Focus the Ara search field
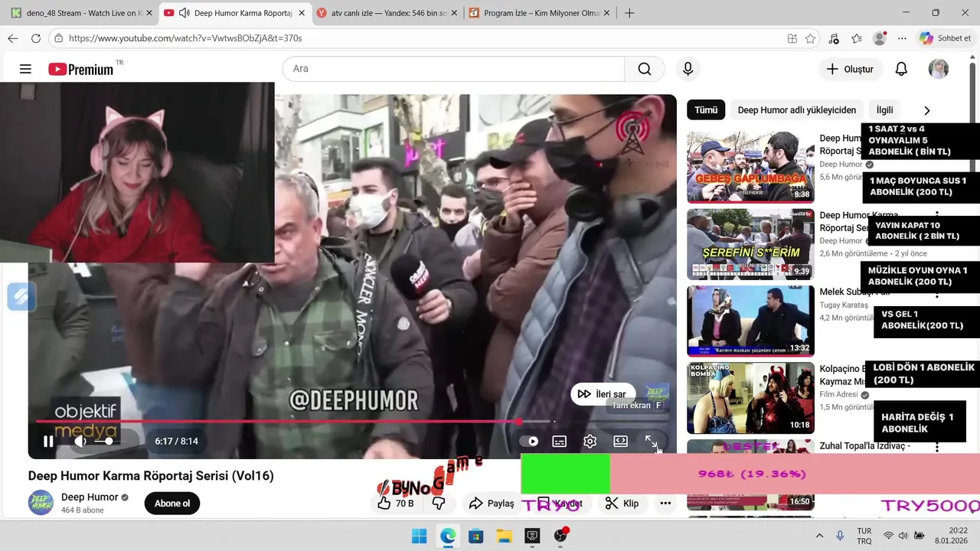 point(453,69)
